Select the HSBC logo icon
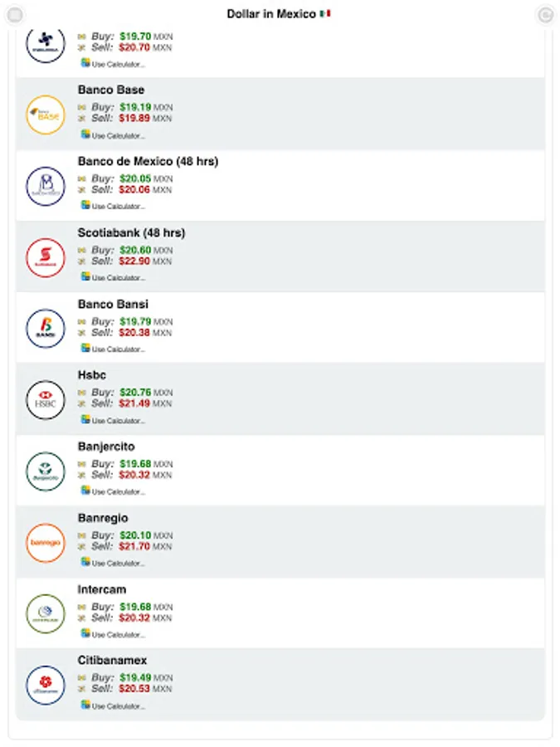Image resolution: width=560 pixels, height=747 pixels. [45, 400]
